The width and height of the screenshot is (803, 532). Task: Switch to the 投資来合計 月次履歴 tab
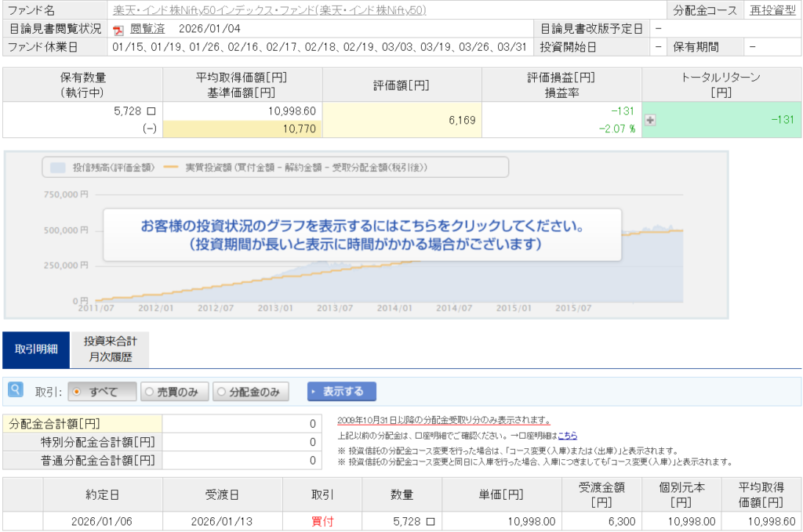[110, 349]
